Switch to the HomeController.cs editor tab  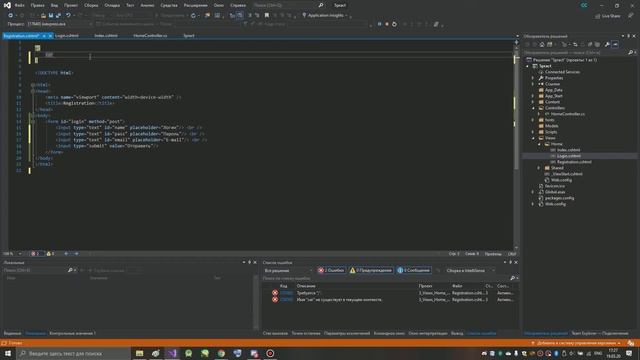coord(150,36)
